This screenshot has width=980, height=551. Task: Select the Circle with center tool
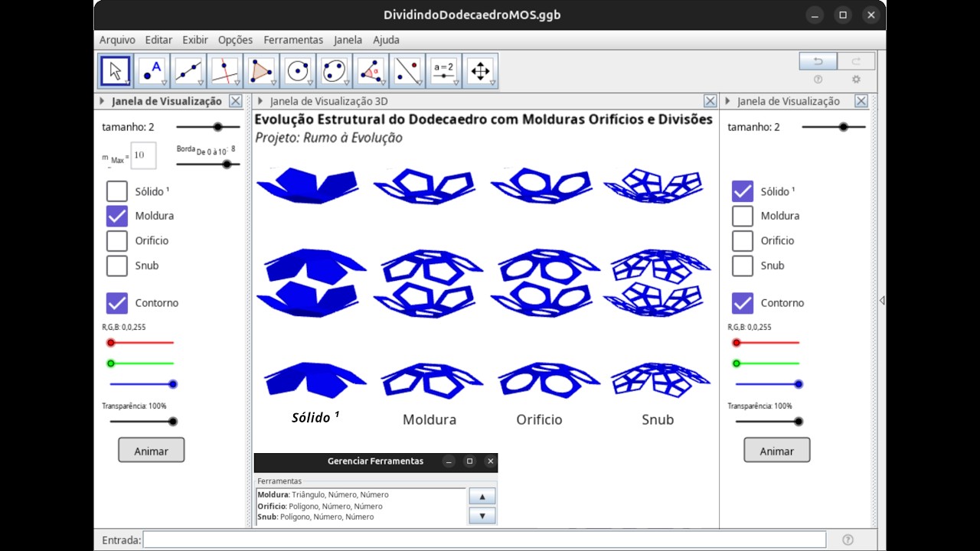point(298,71)
